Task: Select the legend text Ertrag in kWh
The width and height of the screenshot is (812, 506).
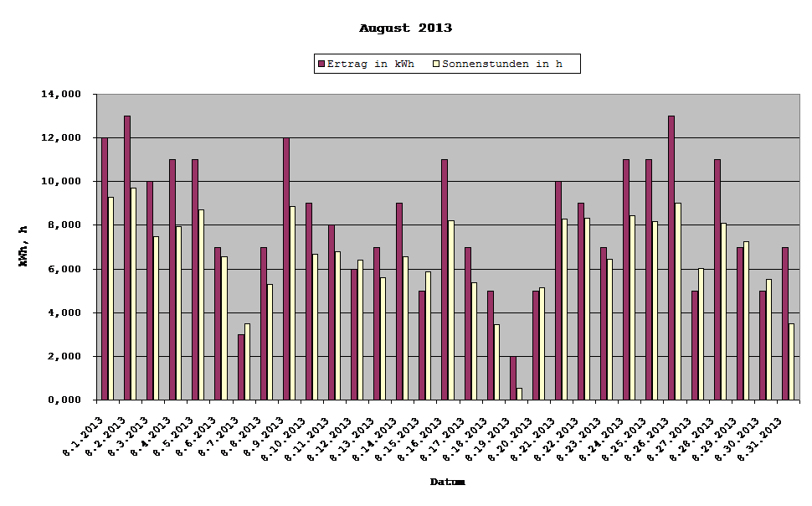Action: tap(372, 63)
